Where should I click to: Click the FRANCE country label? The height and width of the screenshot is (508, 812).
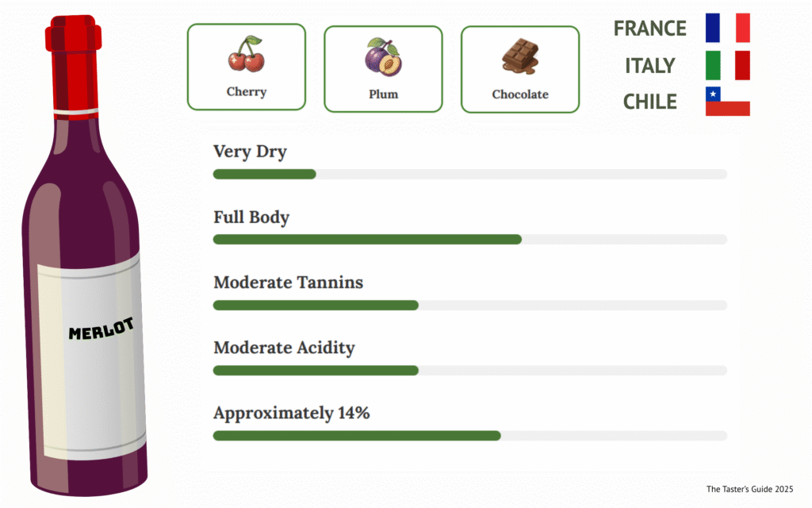click(x=649, y=29)
